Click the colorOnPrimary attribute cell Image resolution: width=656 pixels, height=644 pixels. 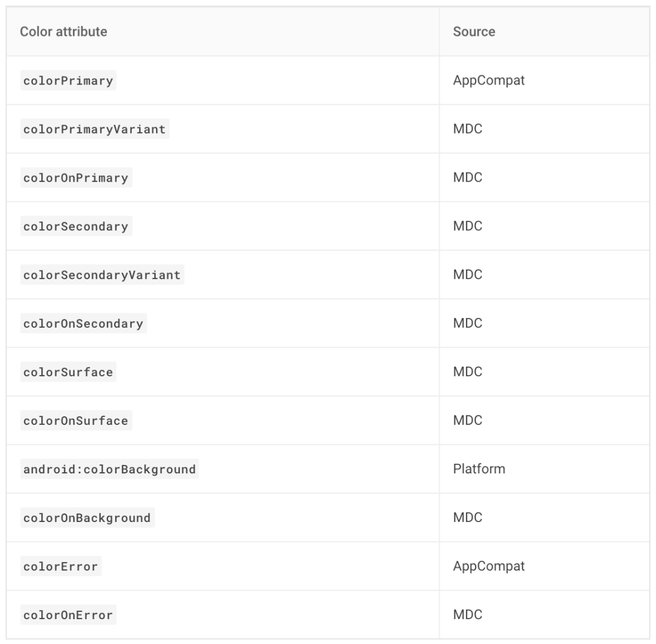[76, 178]
